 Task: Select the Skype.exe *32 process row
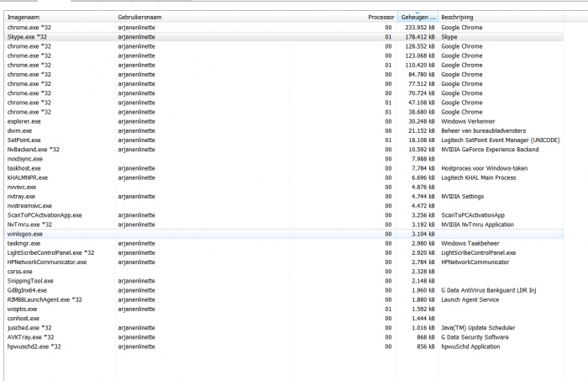[284, 37]
